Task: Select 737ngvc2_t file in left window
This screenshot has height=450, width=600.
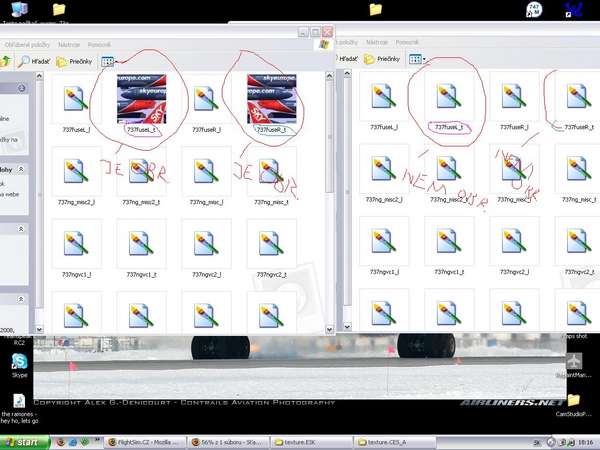Action: click(x=272, y=248)
